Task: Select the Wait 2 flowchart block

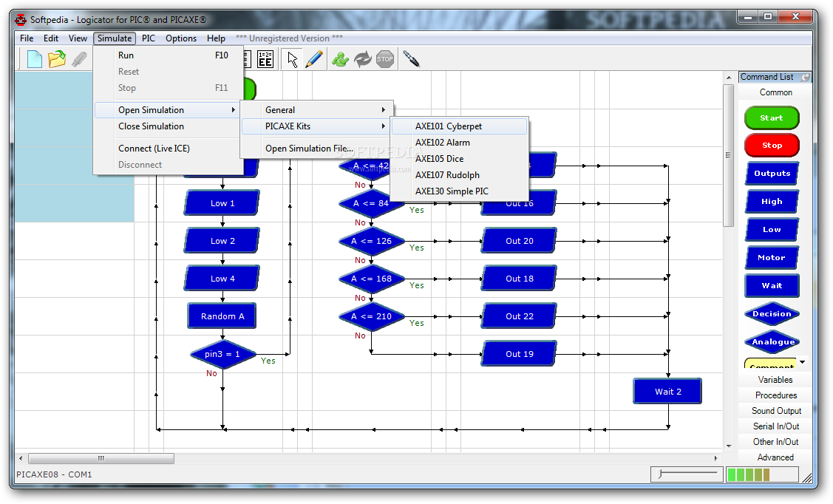Action: click(x=667, y=392)
